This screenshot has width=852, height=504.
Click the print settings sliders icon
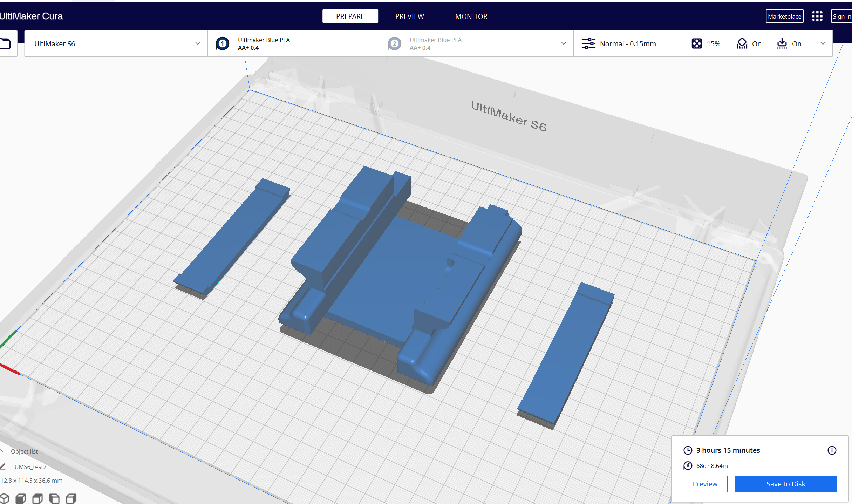588,43
